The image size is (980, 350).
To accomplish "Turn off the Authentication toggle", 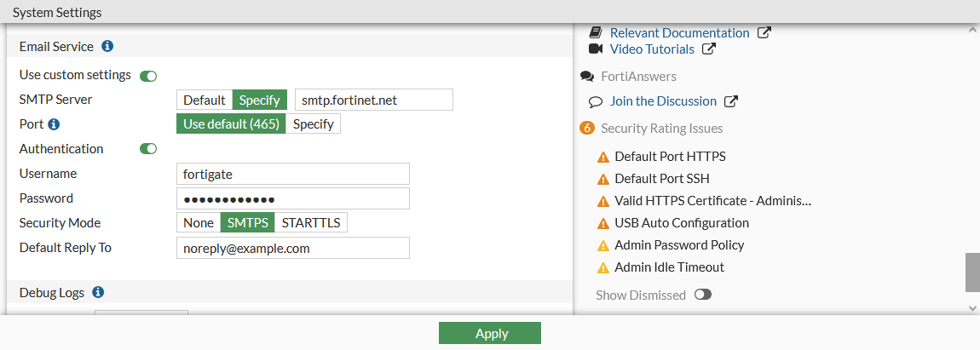I will click(x=149, y=149).
